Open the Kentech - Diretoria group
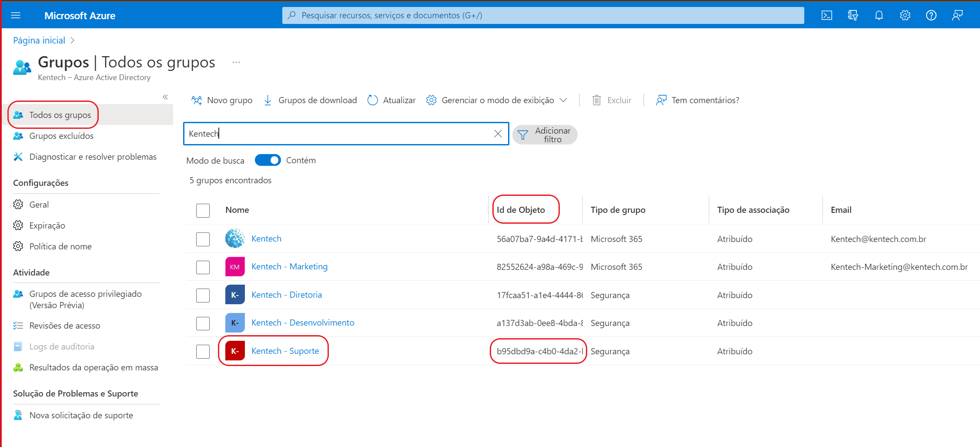The width and height of the screenshot is (980, 447). (x=287, y=295)
